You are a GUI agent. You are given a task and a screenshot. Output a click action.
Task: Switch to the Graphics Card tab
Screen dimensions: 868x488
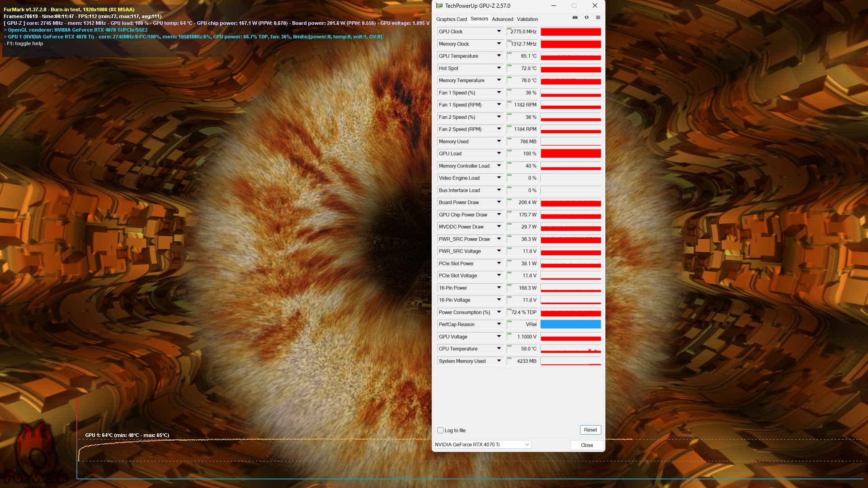[x=451, y=19]
